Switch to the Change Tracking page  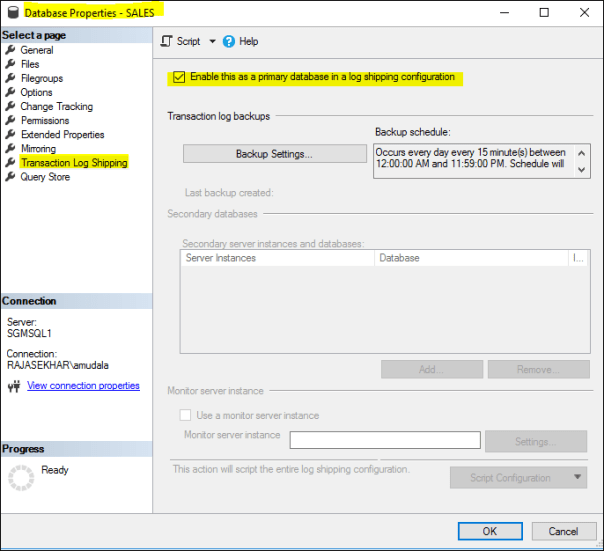57,106
